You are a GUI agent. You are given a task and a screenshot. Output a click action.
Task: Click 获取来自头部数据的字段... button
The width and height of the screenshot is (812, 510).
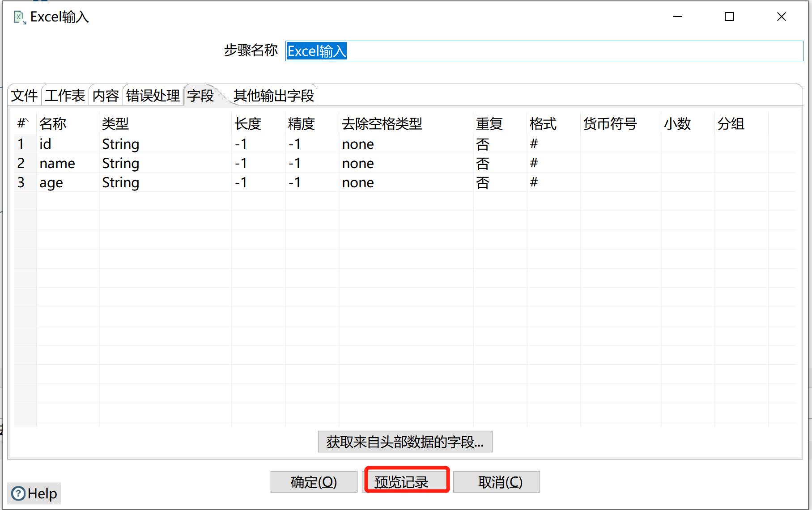pyautogui.click(x=405, y=442)
